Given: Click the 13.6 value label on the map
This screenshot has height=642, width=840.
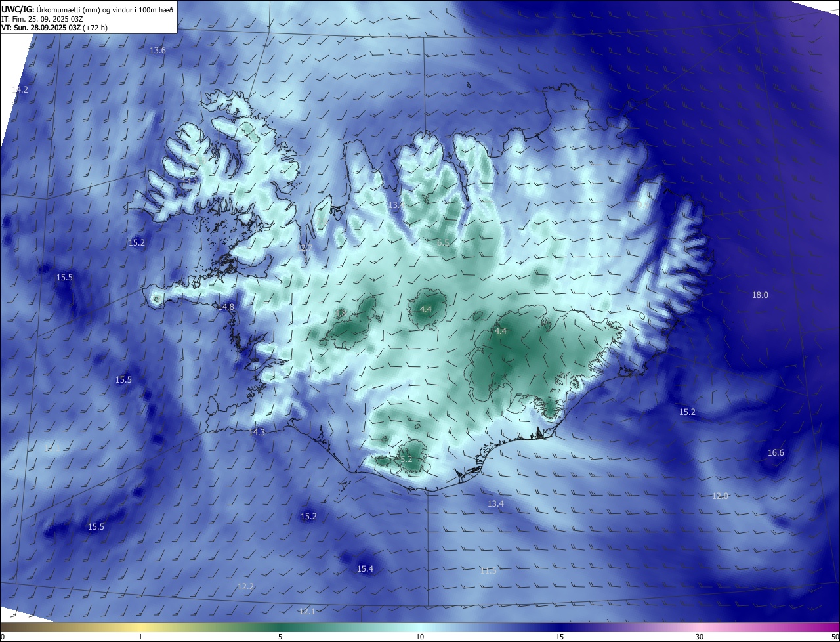Looking at the screenshot, I should click(157, 51).
